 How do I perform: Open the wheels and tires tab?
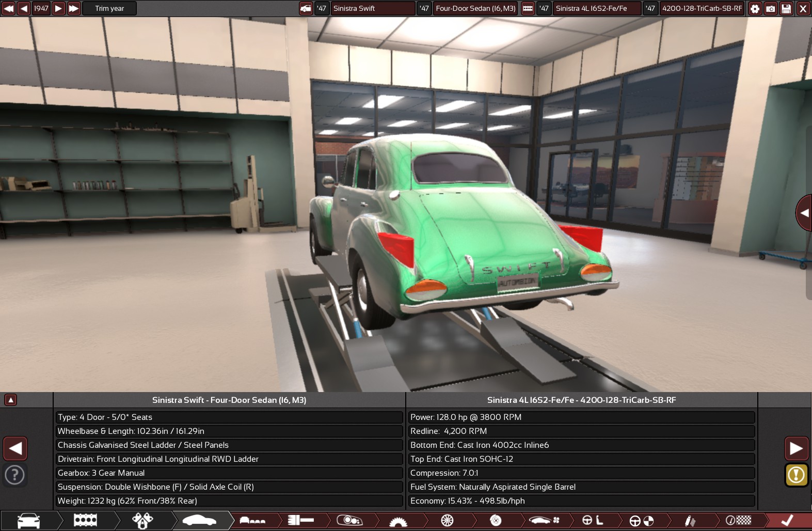coord(447,520)
